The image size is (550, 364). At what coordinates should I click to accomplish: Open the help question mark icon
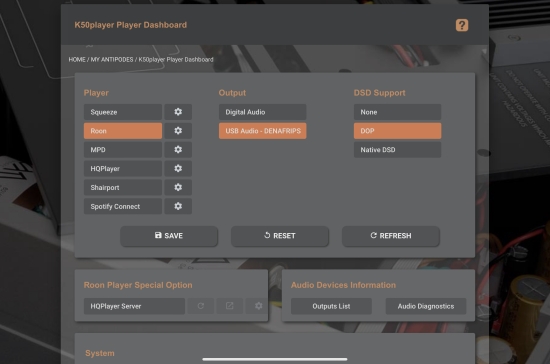462,25
